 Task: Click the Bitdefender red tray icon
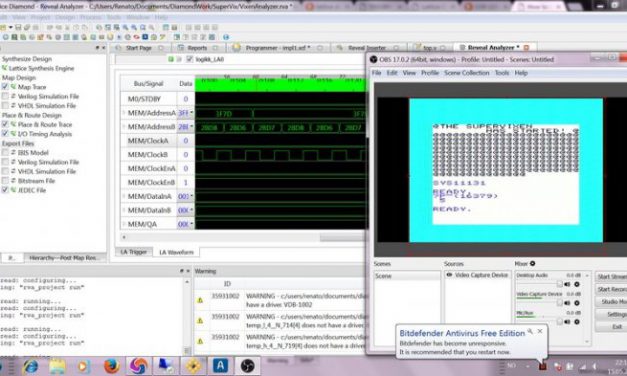pyautogui.click(x=543, y=366)
